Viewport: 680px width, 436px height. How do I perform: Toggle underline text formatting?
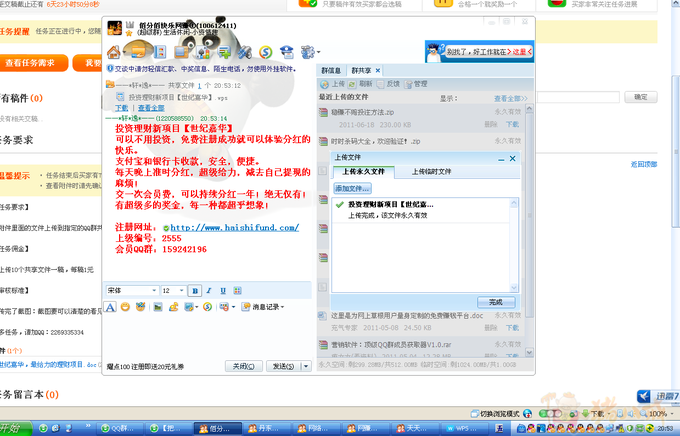click(223, 291)
